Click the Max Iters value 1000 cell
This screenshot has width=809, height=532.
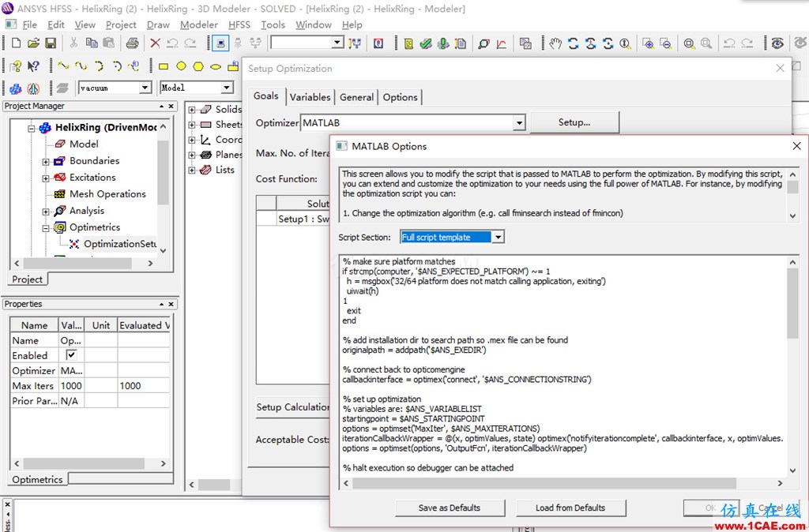(71, 386)
